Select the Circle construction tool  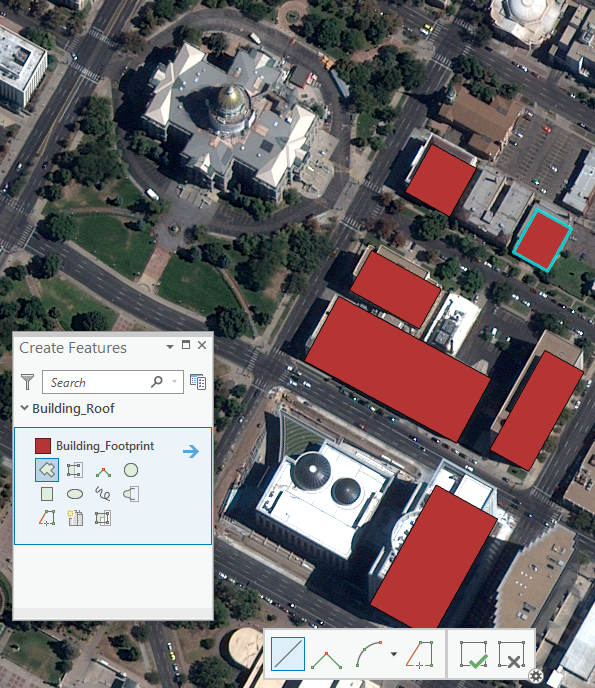tap(131, 470)
